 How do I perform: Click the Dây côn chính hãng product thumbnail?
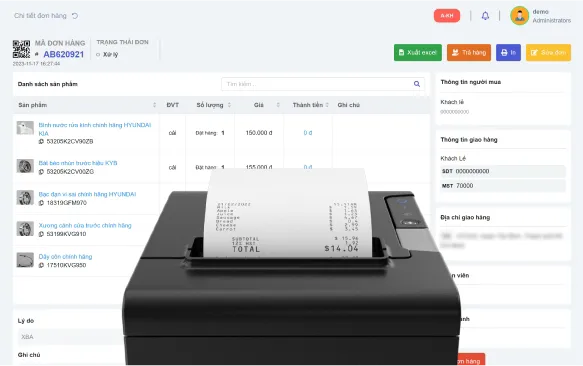pos(25,260)
